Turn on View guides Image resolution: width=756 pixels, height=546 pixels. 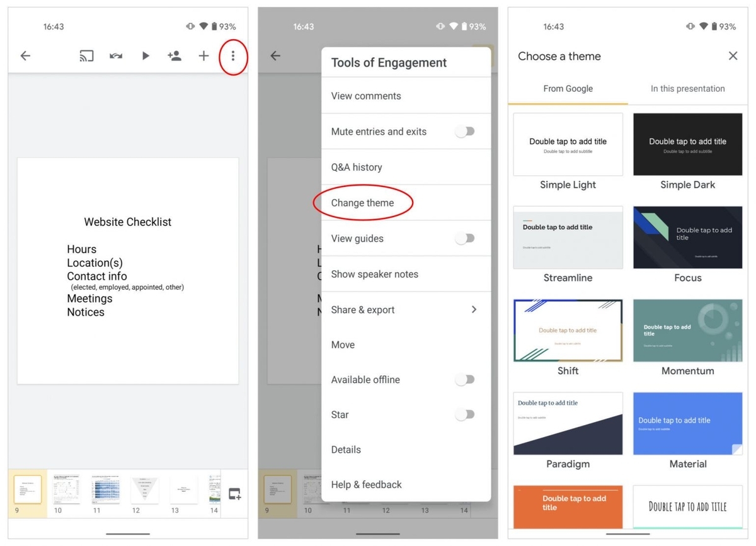point(465,238)
